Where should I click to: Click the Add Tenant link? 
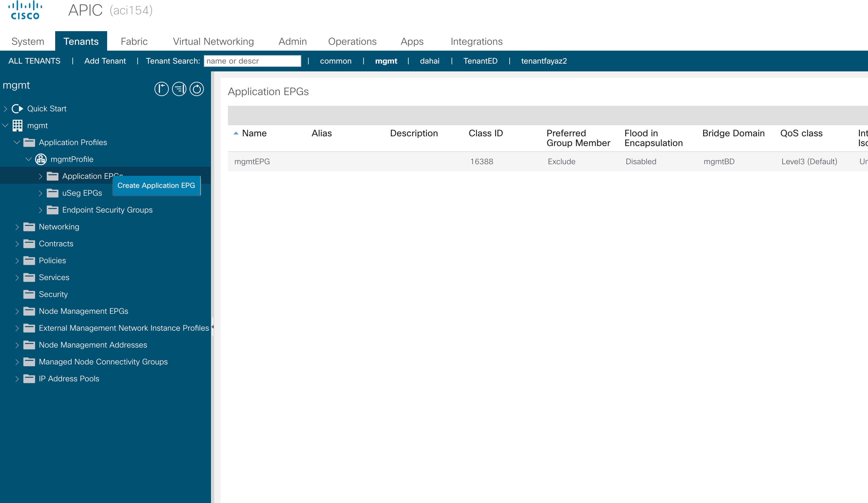[x=105, y=61]
